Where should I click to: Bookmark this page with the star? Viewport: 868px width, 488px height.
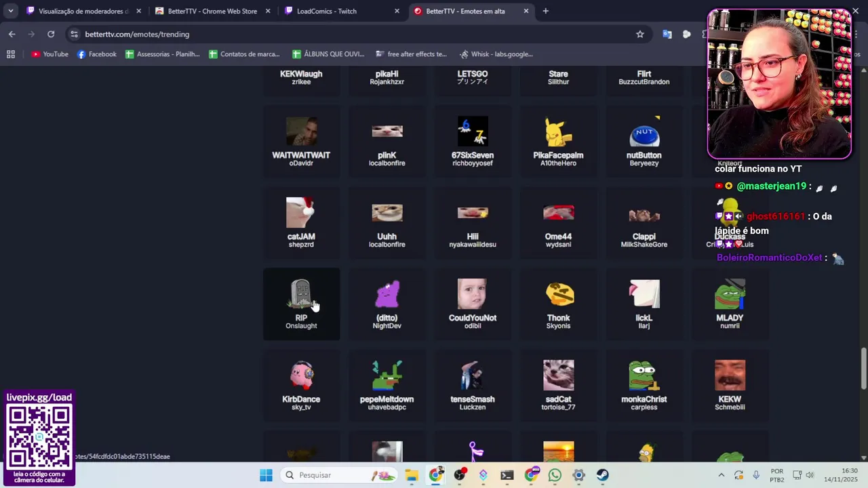(x=639, y=34)
